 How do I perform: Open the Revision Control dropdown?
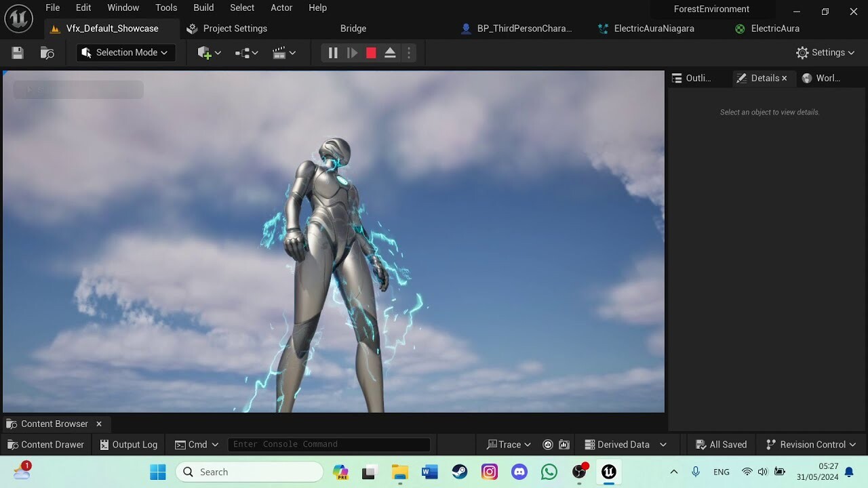tap(810, 444)
